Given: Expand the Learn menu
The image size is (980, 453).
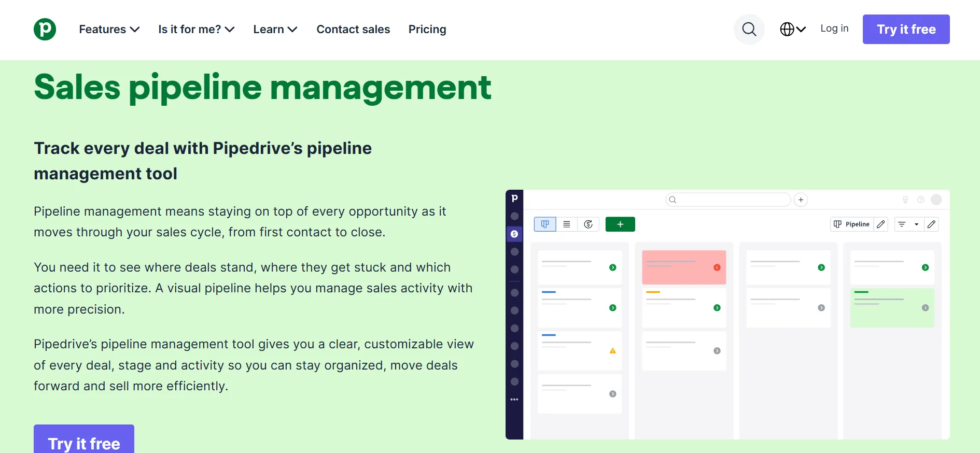Looking at the screenshot, I should tap(275, 29).
